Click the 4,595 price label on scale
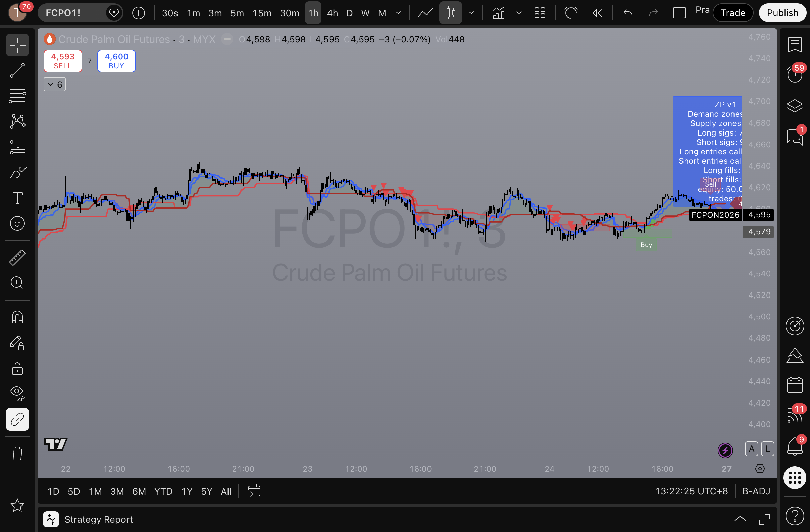Viewport: 810px width, 532px height. (759, 215)
